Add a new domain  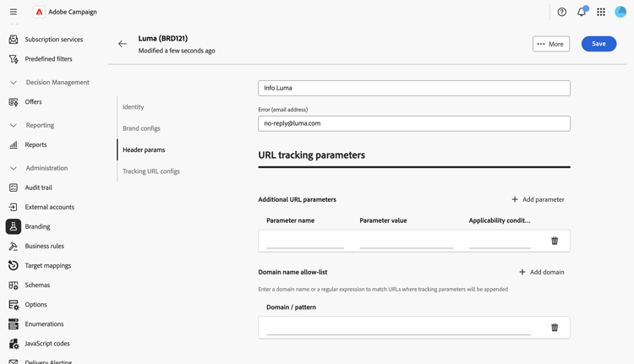(x=541, y=272)
